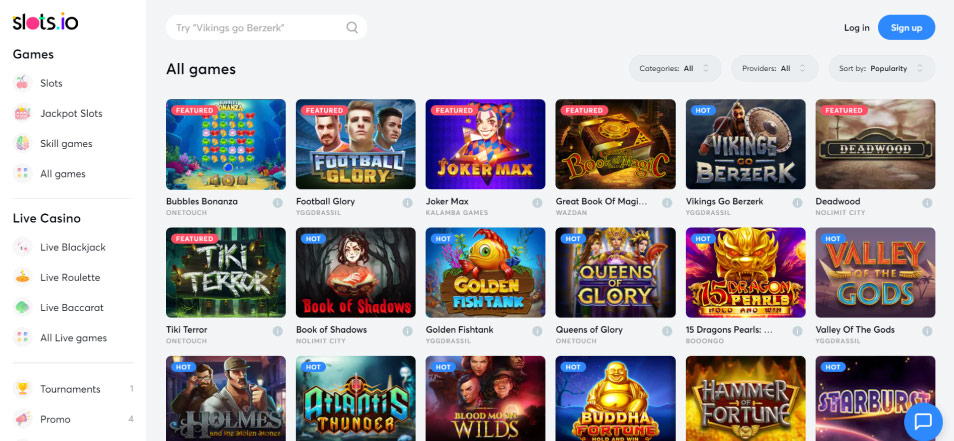
Task: Open Jackpot Slots section
Action: (x=73, y=113)
